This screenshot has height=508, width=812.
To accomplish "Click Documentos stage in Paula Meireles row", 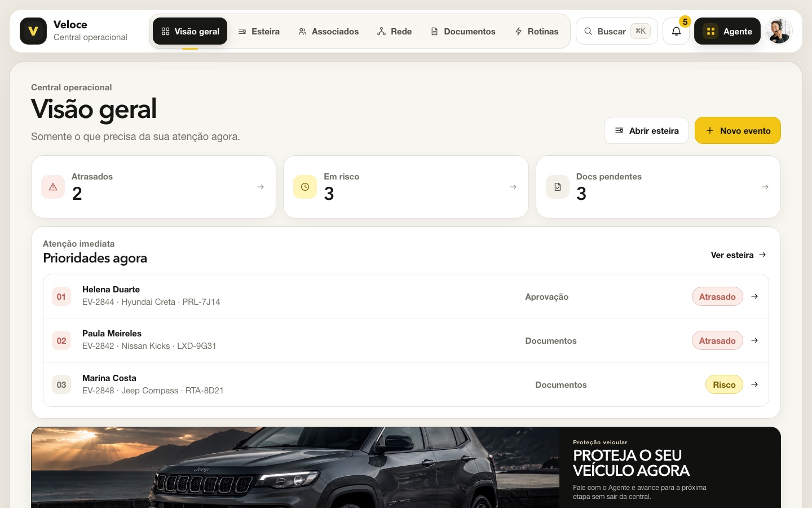I will point(551,341).
